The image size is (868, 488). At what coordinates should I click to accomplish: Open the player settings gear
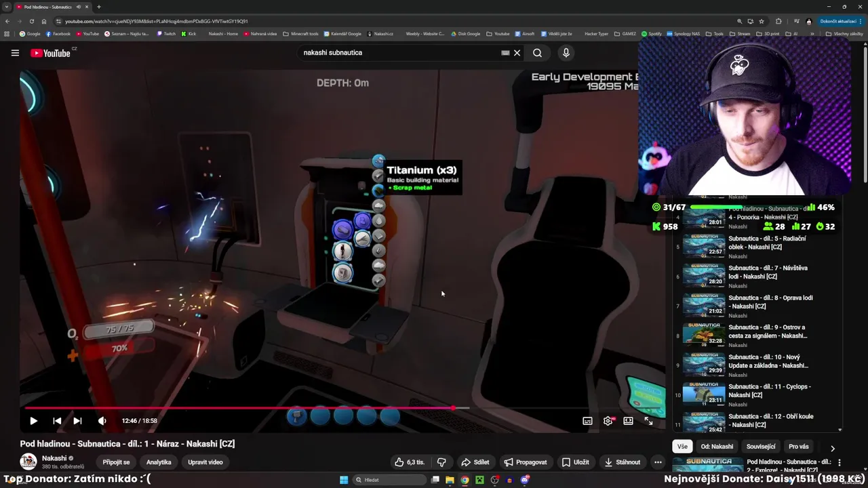pos(608,421)
